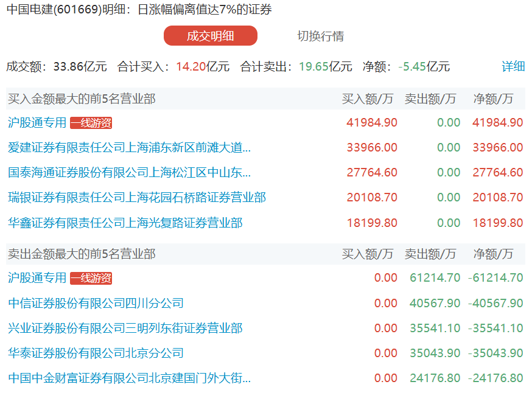Open 华泰证券 北京分公司 link
Screen dimensions: 532x404
96,353
